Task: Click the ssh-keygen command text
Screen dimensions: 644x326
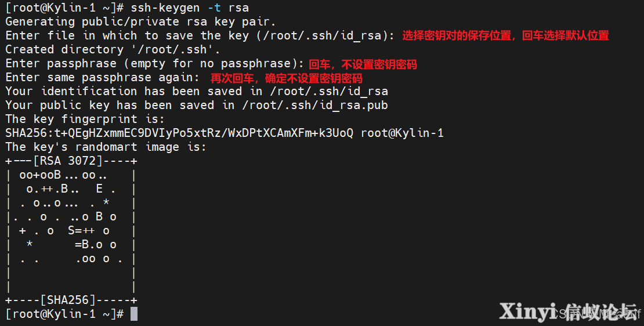Action: [165, 8]
